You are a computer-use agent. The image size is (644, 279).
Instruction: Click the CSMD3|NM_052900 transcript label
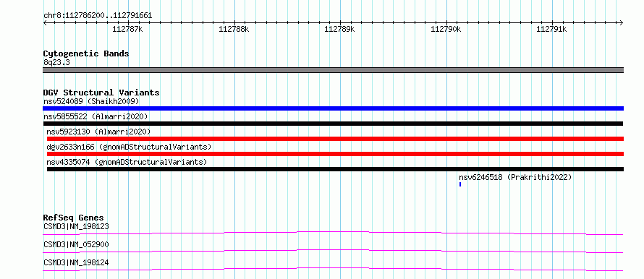[76, 244]
